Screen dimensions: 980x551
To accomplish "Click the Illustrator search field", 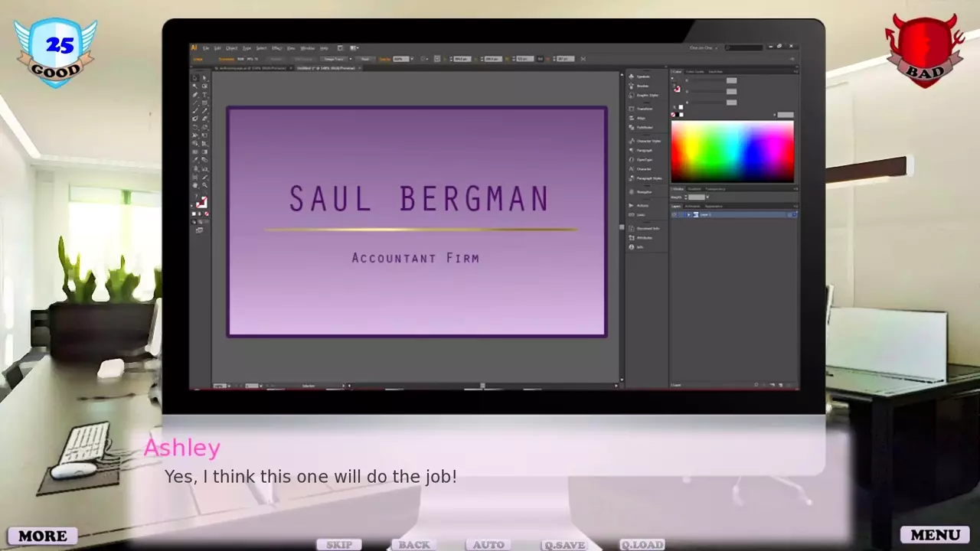I will [744, 48].
